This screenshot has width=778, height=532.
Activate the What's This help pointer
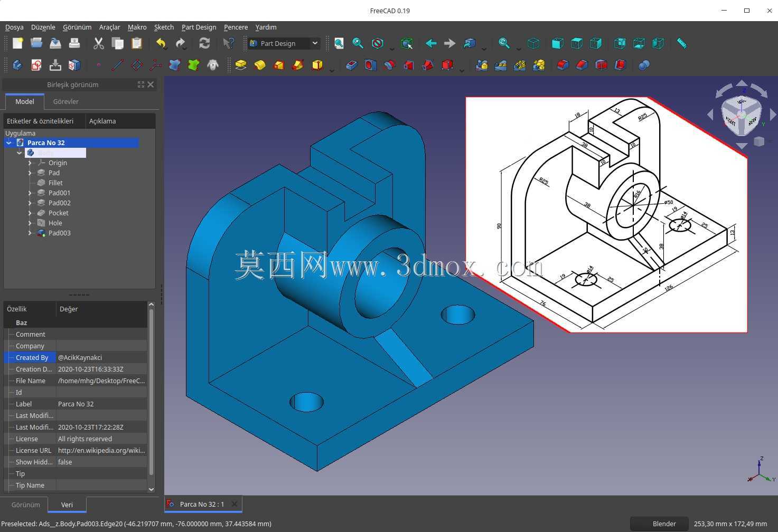pos(228,43)
